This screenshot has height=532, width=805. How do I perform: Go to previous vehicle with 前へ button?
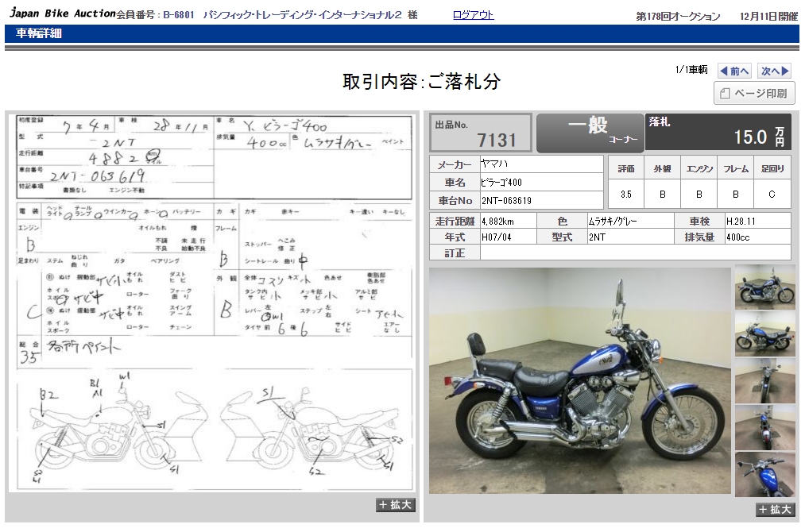tap(735, 71)
